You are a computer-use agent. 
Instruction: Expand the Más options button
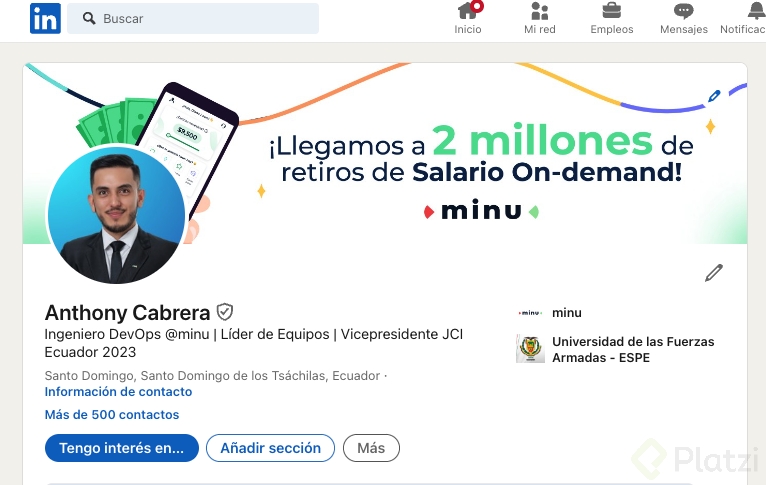coord(371,448)
